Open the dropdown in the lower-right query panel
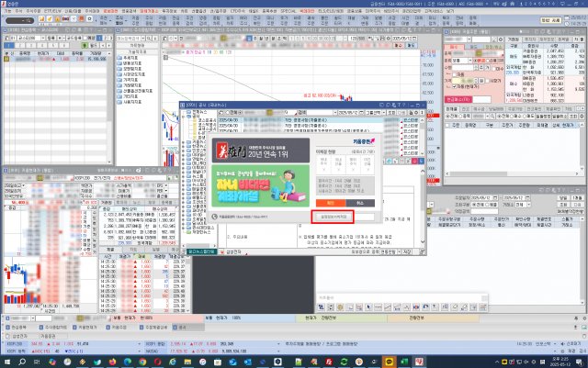 (x=529, y=205)
